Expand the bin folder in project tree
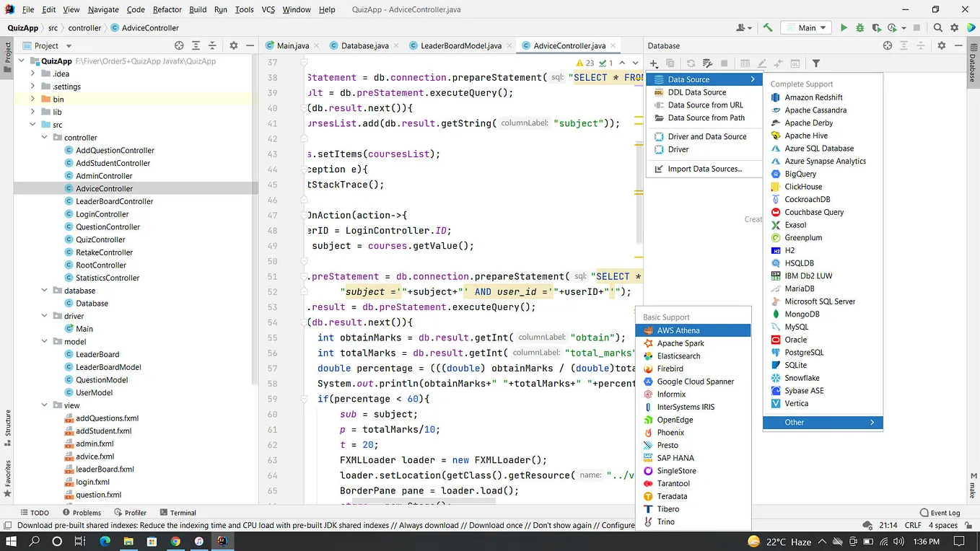This screenshot has width=980, height=551. tap(32, 100)
